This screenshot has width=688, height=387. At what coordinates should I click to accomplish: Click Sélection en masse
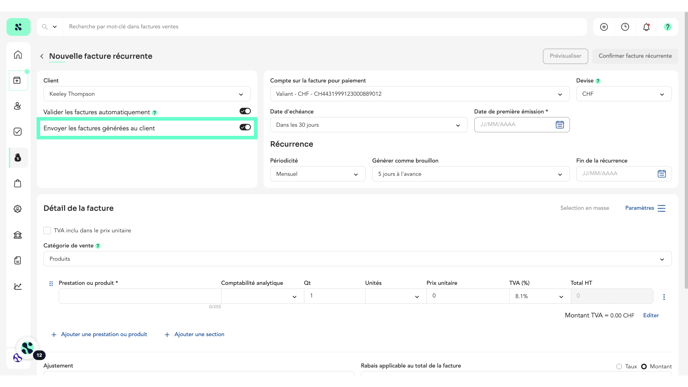[x=584, y=208]
